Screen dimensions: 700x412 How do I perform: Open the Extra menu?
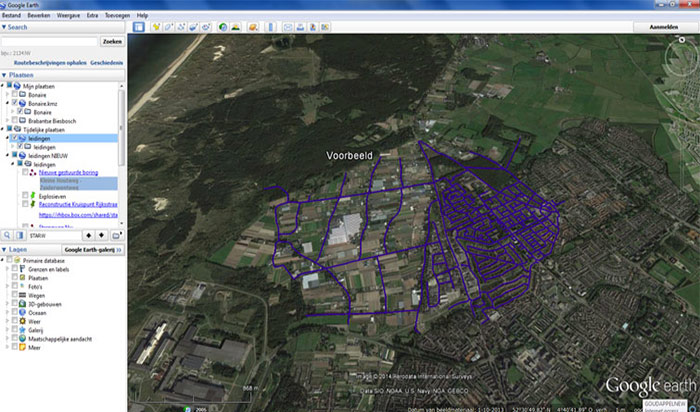pyautogui.click(x=92, y=15)
